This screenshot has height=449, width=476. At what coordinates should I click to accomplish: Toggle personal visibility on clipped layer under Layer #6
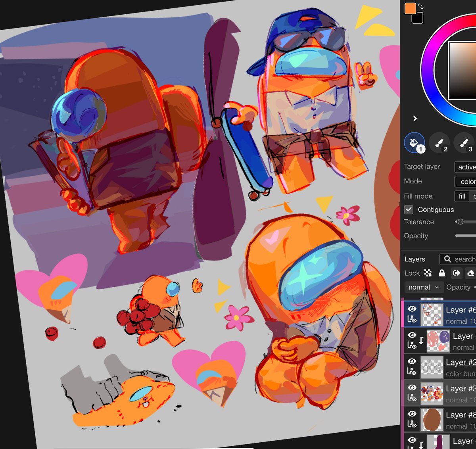pyautogui.click(x=412, y=345)
